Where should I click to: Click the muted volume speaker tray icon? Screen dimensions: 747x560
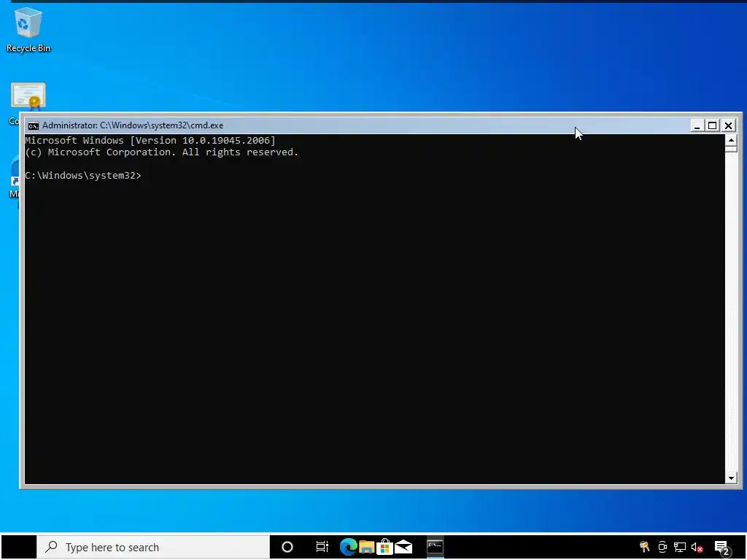tap(697, 548)
